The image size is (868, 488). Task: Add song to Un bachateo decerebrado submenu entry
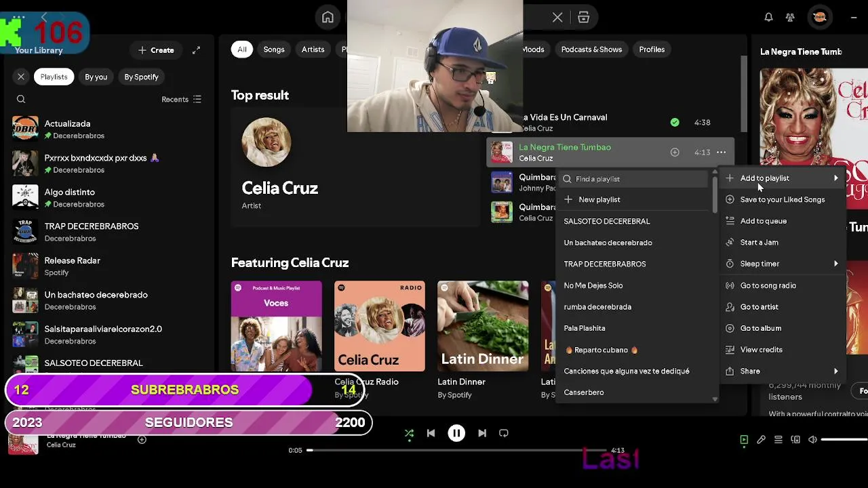(x=634, y=243)
